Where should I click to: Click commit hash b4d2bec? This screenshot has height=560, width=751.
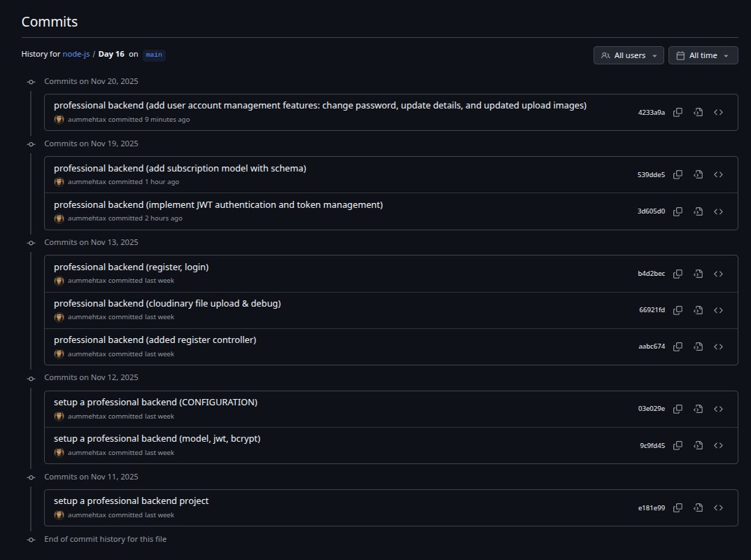point(652,274)
